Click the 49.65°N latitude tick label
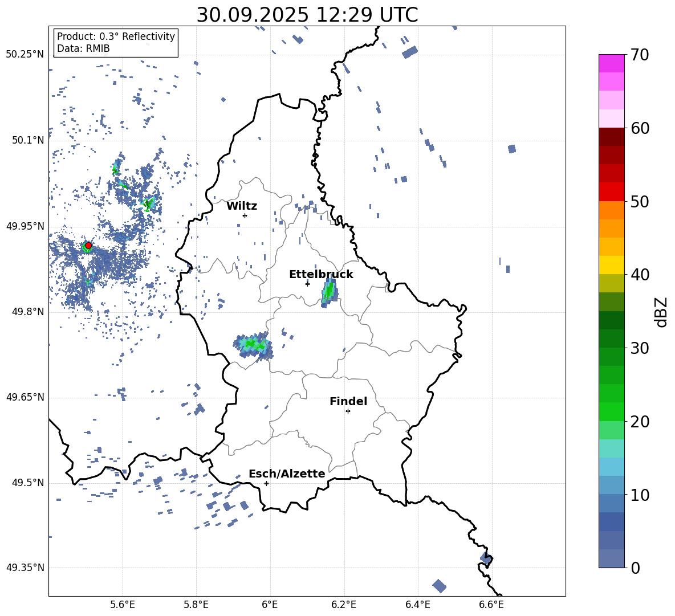 click(25, 397)
